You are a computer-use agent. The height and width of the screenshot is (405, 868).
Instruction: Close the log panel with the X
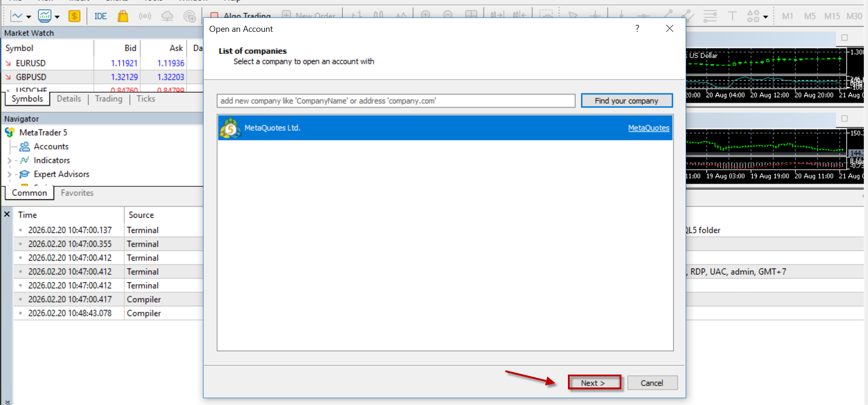click(7, 214)
